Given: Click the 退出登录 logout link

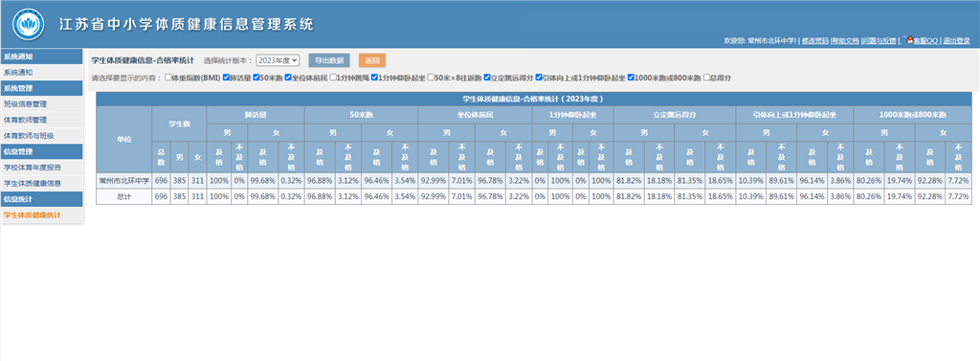Looking at the screenshot, I should [x=956, y=40].
